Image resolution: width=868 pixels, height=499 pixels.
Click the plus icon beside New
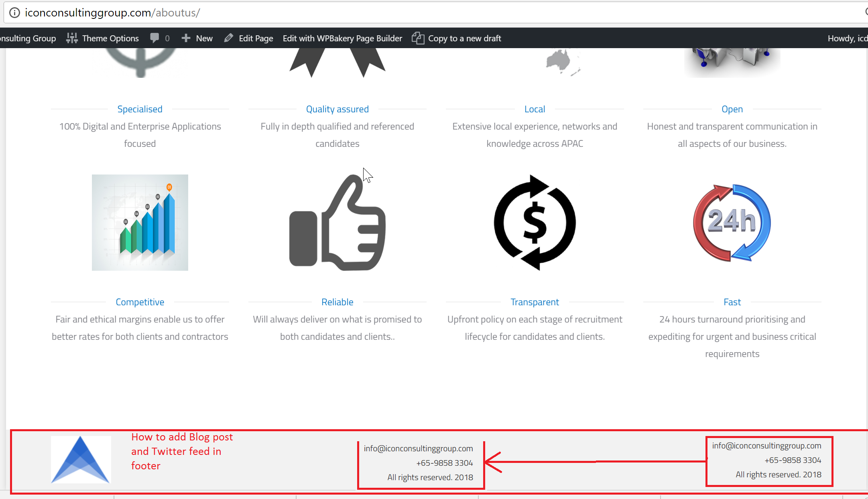pyautogui.click(x=185, y=38)
